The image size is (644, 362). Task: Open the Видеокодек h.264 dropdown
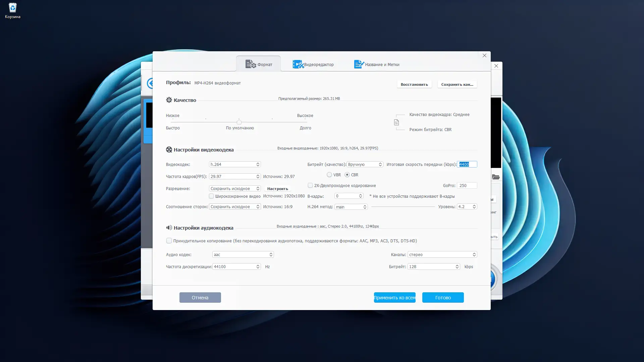coord(234,164)
